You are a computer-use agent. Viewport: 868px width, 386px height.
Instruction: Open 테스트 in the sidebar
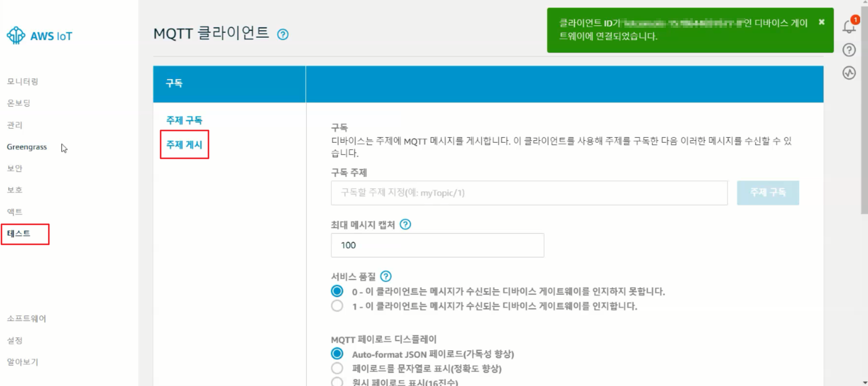[19, 233]
